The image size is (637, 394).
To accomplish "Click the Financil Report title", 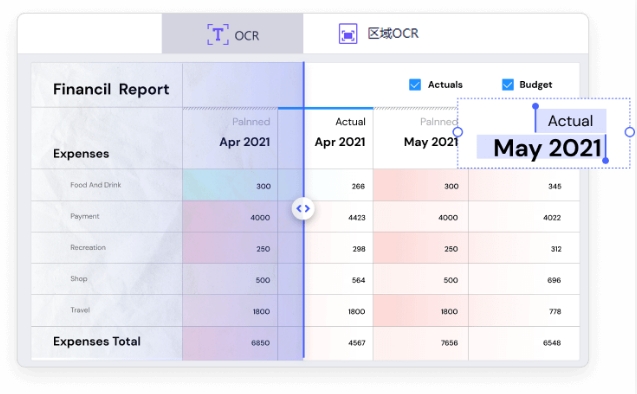I will point(111,89).
